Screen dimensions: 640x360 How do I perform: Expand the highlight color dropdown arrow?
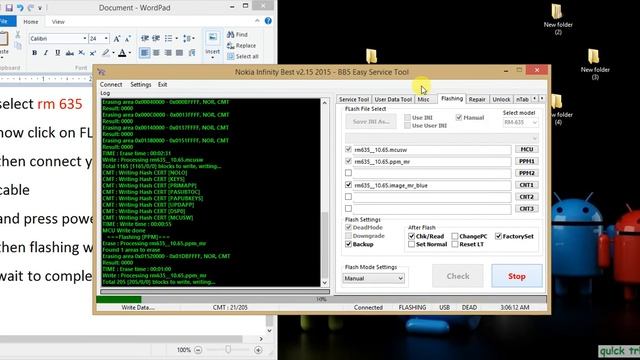pos(113,53)
